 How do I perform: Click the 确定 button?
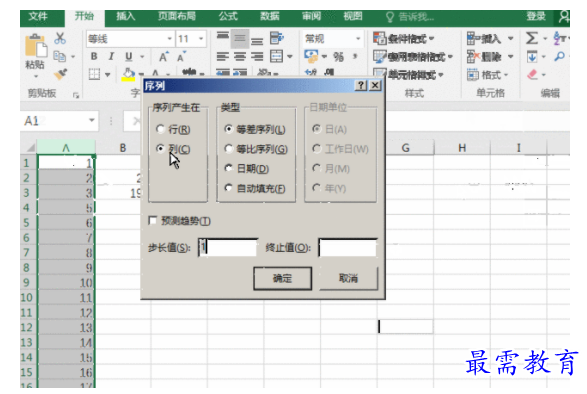(283, 278)
